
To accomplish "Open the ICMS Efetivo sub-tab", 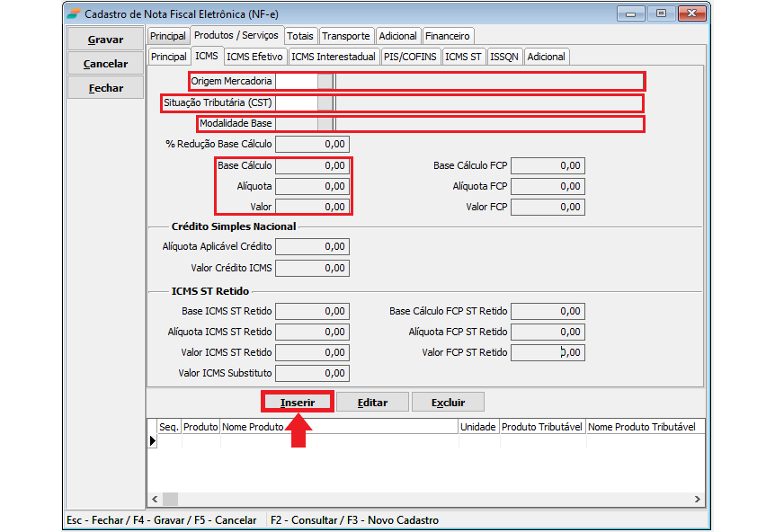I will [x=254, y=57].
